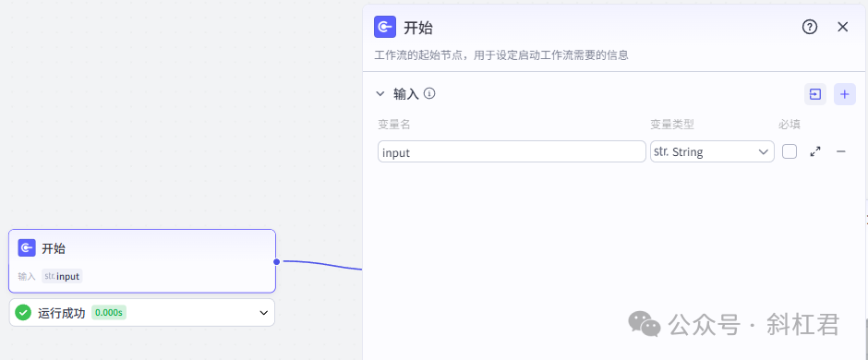Collapse the 输入 section chevron

(x=380, y=94)
